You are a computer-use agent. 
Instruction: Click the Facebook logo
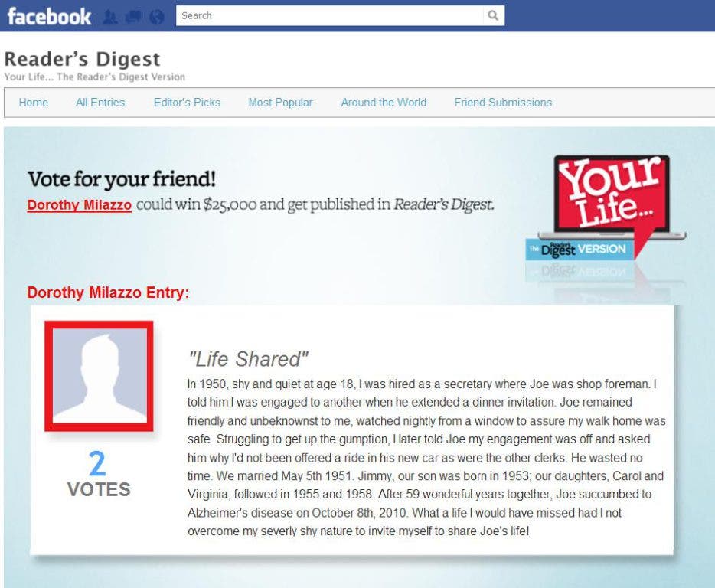pyautogui.click(x=49, y=16)
